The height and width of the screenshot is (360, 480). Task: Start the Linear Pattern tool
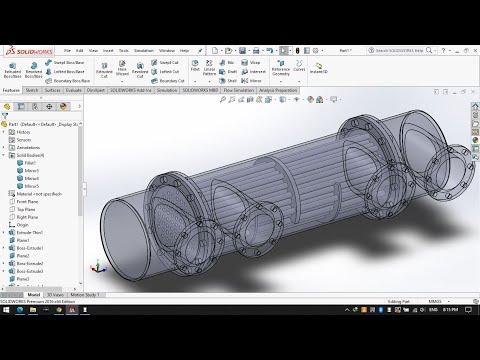click(209, 68)
